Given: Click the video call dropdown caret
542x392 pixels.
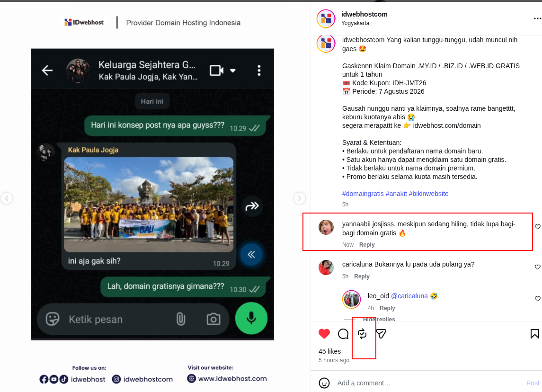Looking at the screenshot, I should 233,71.
